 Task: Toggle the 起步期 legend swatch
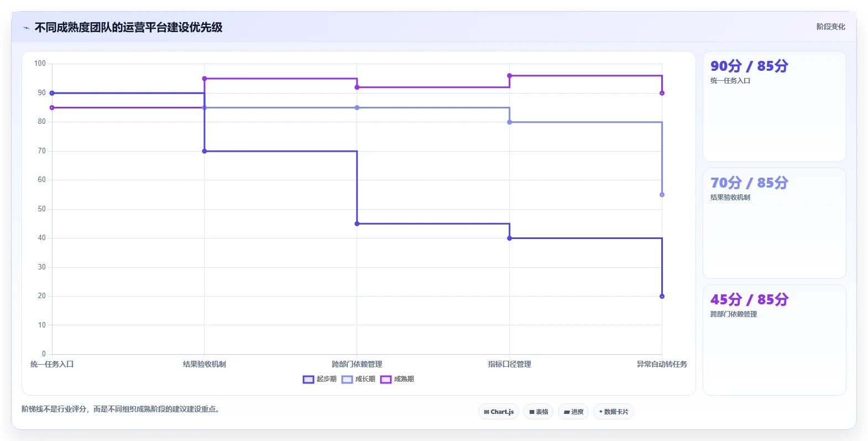(308, 380)
